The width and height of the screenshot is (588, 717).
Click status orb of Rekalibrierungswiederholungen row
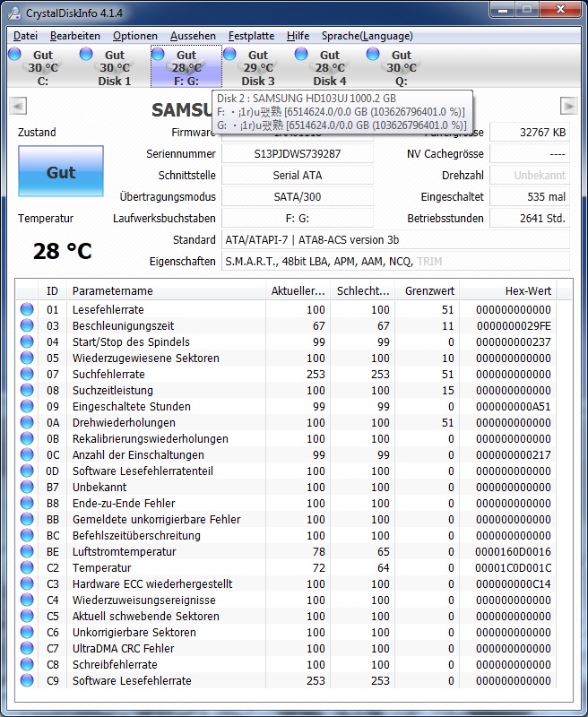pos(27,438)
